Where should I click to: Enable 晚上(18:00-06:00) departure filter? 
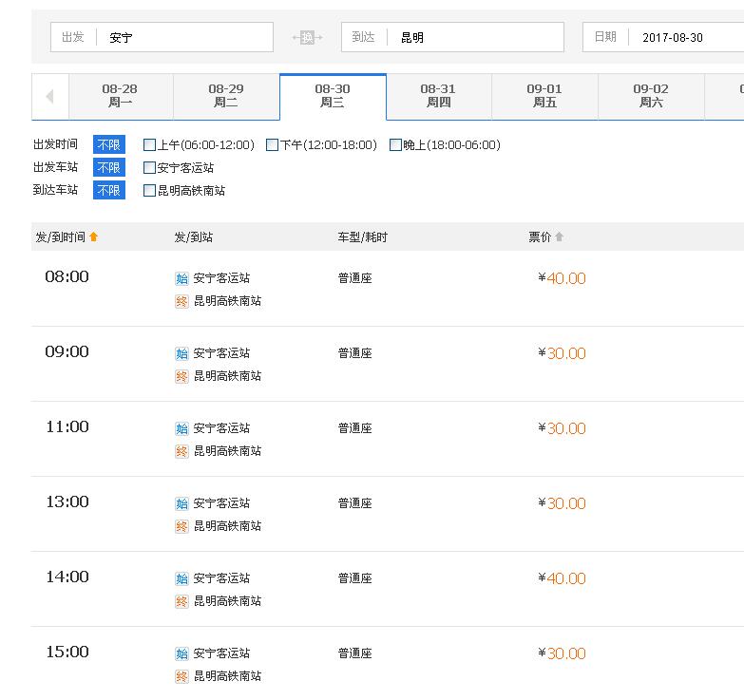point(395,144)
